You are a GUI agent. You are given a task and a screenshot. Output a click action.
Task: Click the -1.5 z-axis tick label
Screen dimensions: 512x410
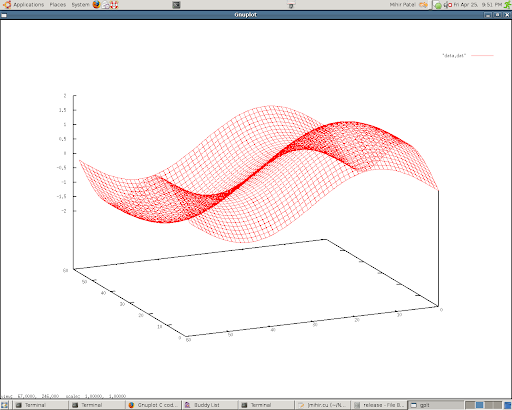(x=62, y=197)
